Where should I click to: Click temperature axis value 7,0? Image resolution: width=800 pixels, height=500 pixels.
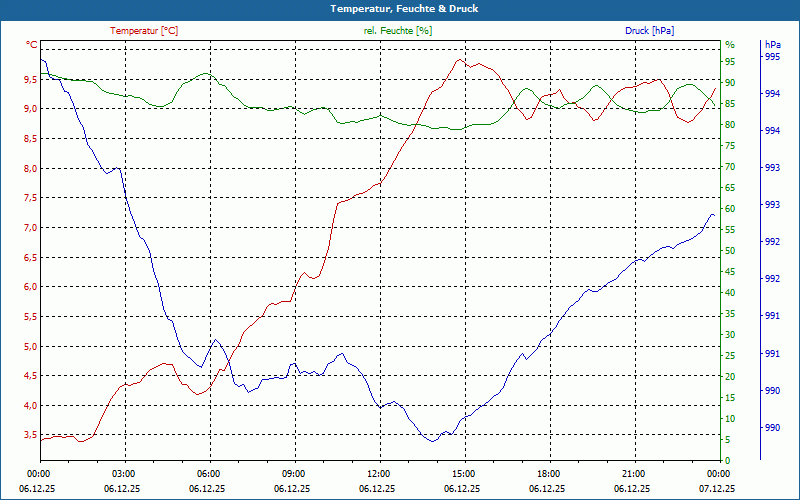tap(31, 228)
